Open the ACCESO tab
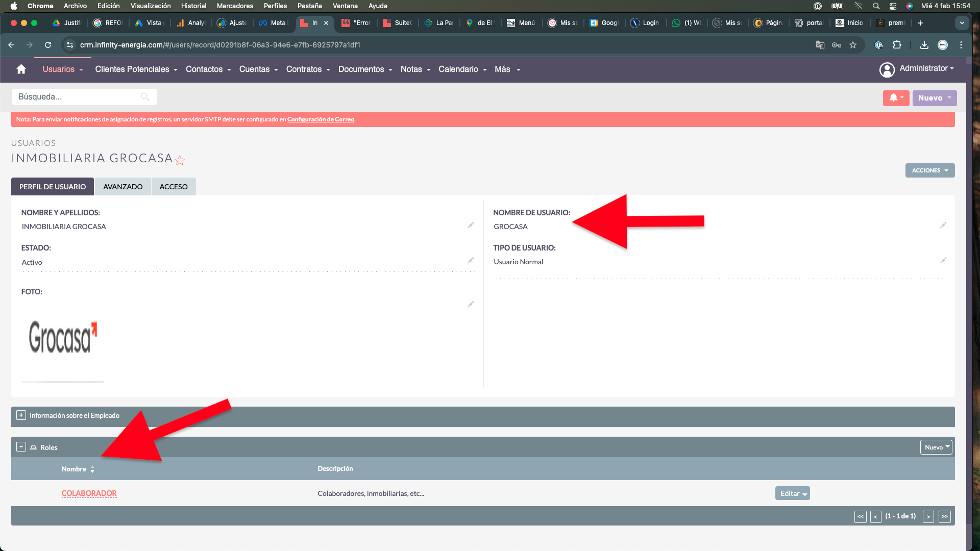The image size is (980, 551). 174,187
